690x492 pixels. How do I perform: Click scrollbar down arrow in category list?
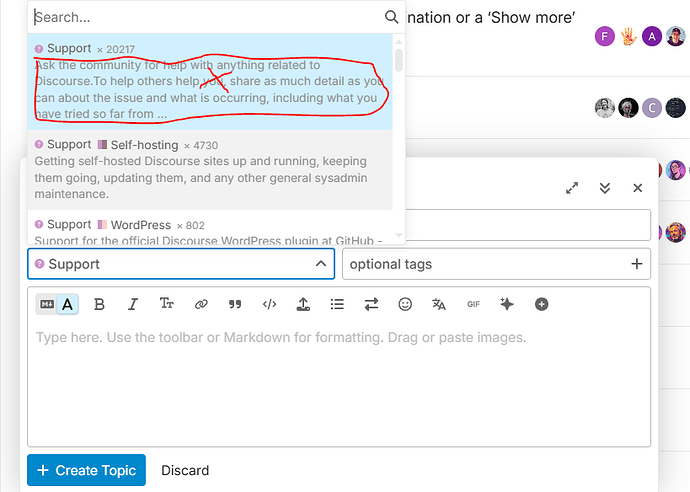[399, 235]
